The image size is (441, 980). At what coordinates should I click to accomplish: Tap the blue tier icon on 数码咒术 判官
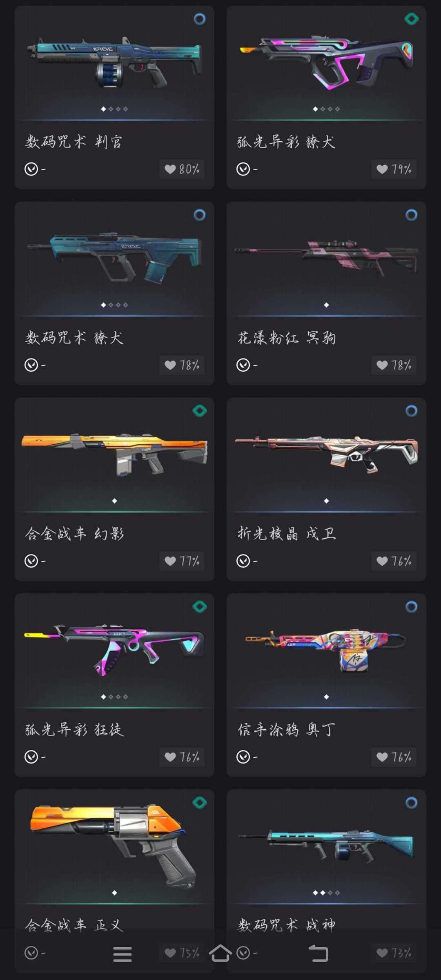tap(199, 19)
